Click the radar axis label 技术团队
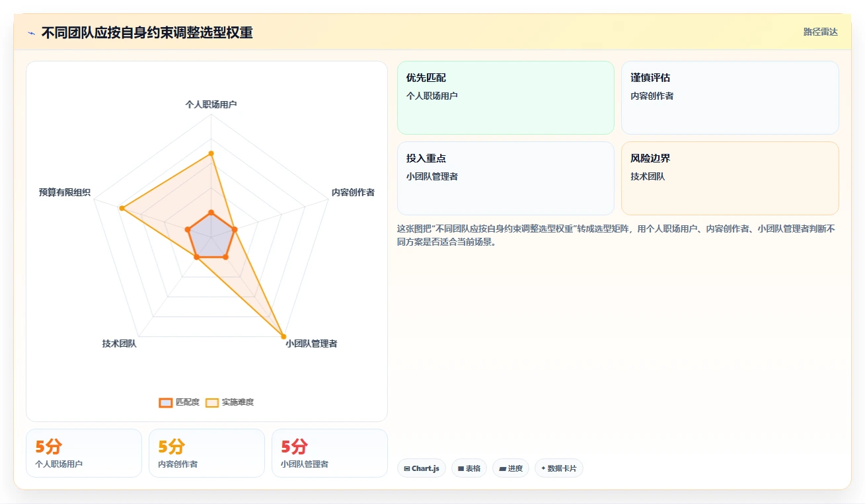865x504 pixels. 119,343
